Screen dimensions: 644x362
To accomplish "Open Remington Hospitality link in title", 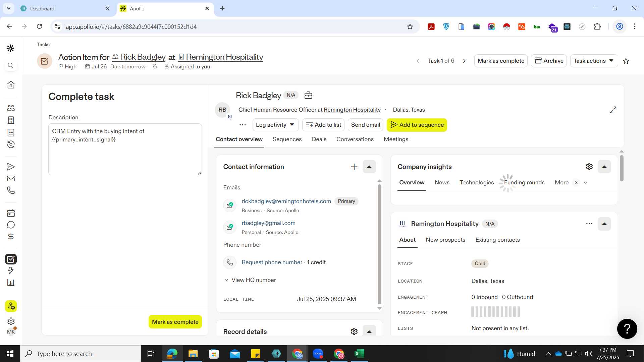I will pos(224,57).
